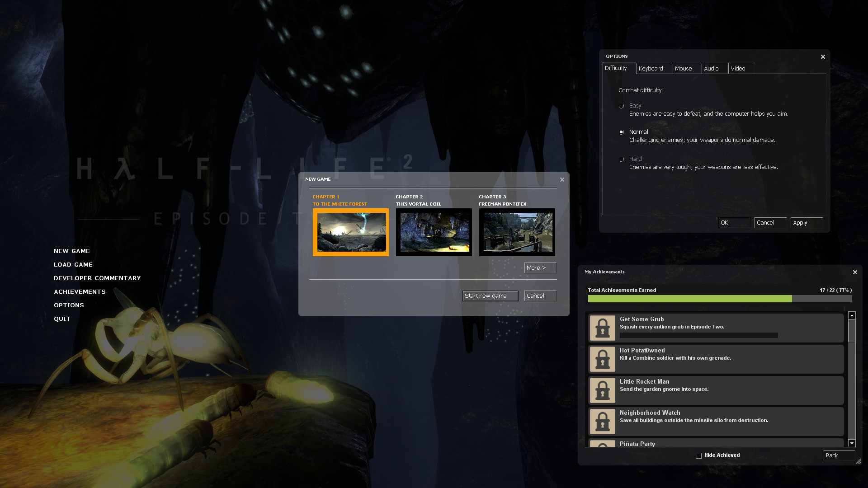Screen dimensions: 868x488
Task: Click achievements list scroll down arrow
Action: coord(852,443)
